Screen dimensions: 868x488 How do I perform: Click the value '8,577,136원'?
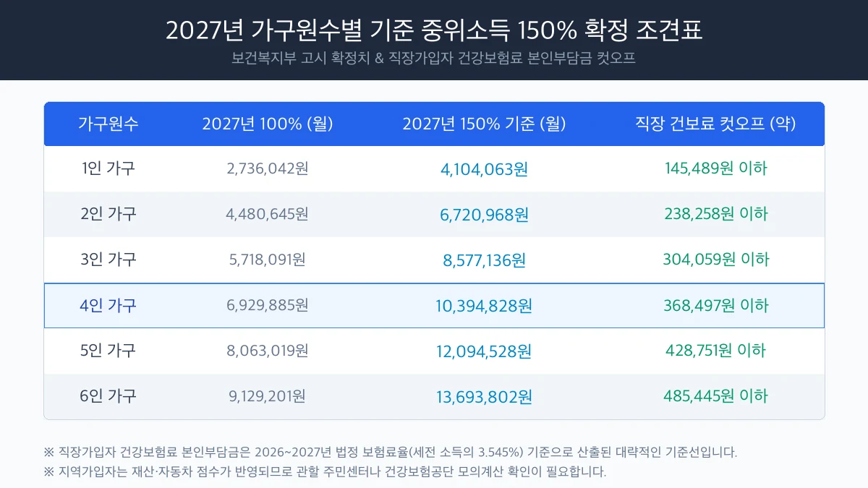point(485,260)
